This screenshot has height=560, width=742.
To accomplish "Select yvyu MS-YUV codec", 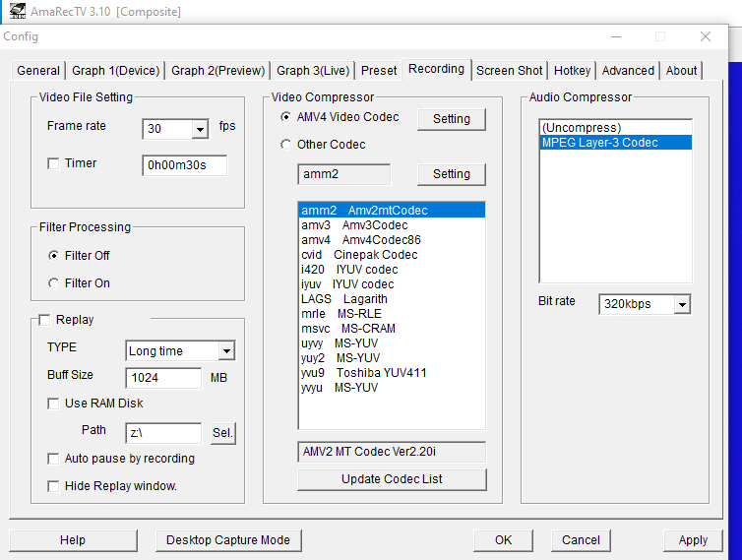I will point(392,388).
